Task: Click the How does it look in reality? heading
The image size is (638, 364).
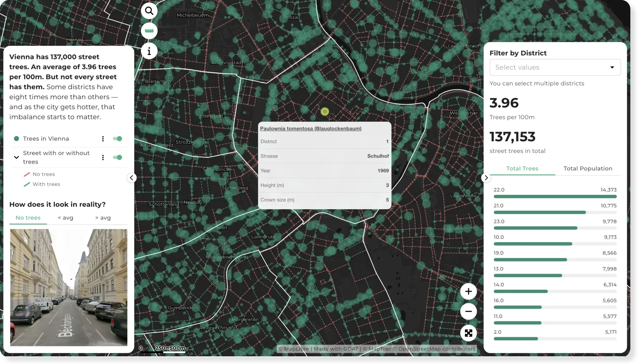Action: coord(57,204)
